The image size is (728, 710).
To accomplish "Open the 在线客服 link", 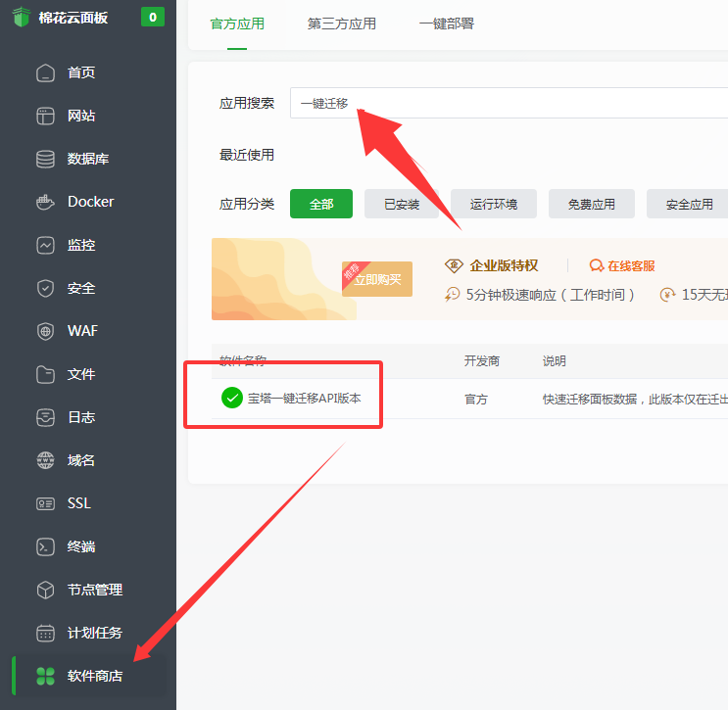I will point(622,266).
